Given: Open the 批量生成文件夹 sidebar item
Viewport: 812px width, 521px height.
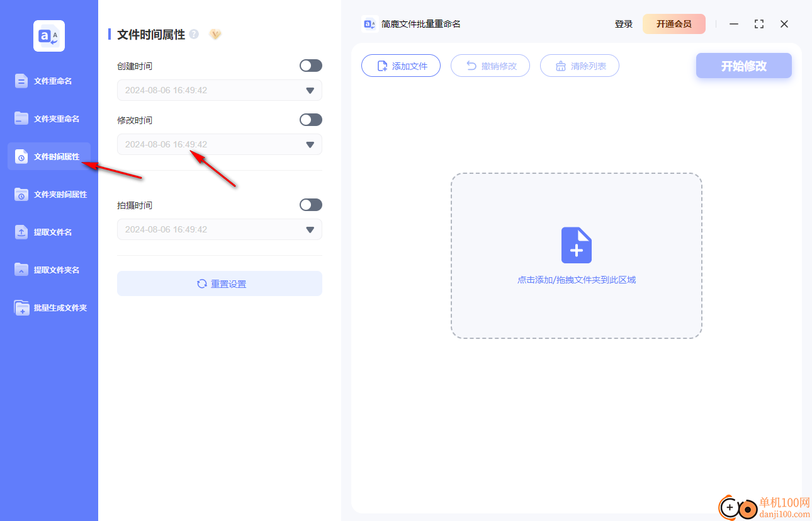Looking at the screenshot, I should coord(49,307).
